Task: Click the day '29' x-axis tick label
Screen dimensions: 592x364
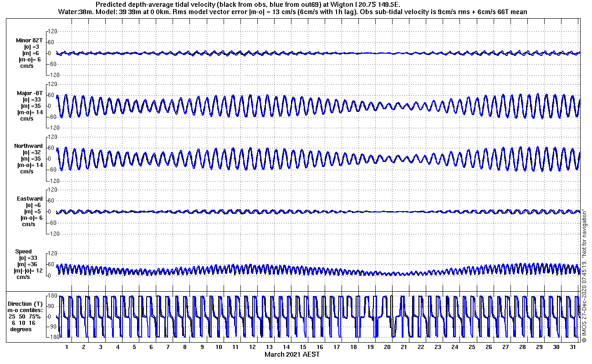Action: [539, 347]
